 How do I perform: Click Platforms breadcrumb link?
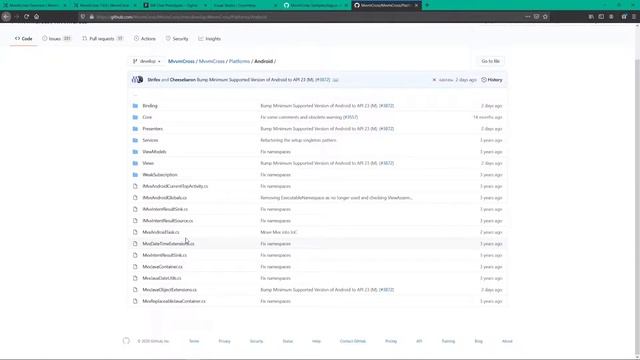(239, 61)
